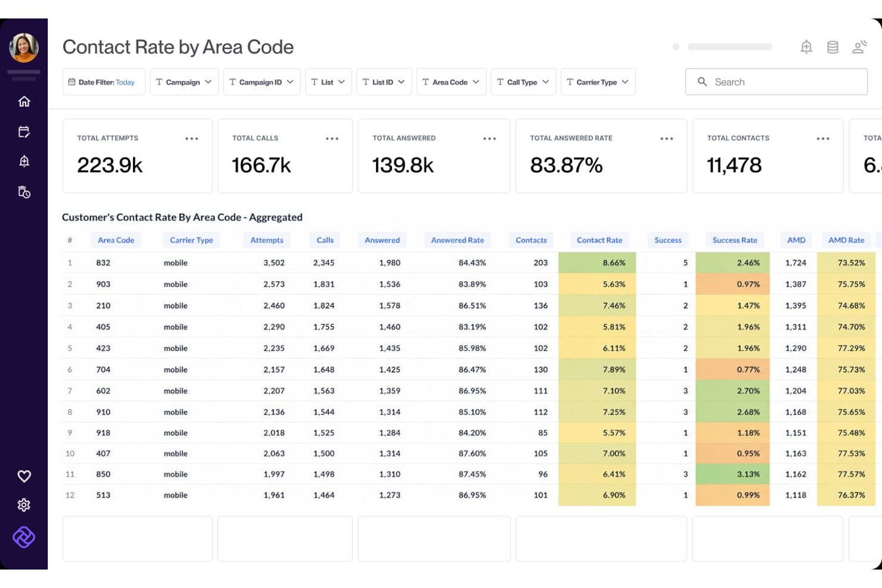
Task: Sort by Calls column header
Action: pos(325,240)
